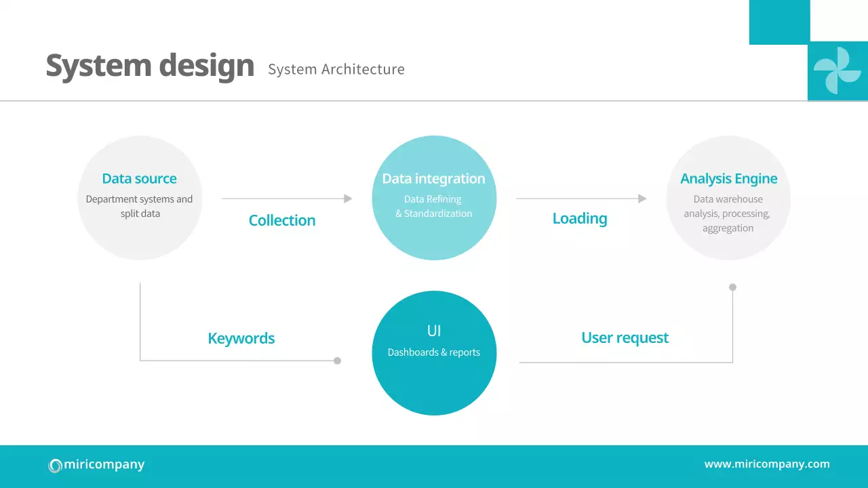The width and height of the screenshot is (868, 488).
Task: Click the Data Refining & Standardization text
Action: point(434,206)
